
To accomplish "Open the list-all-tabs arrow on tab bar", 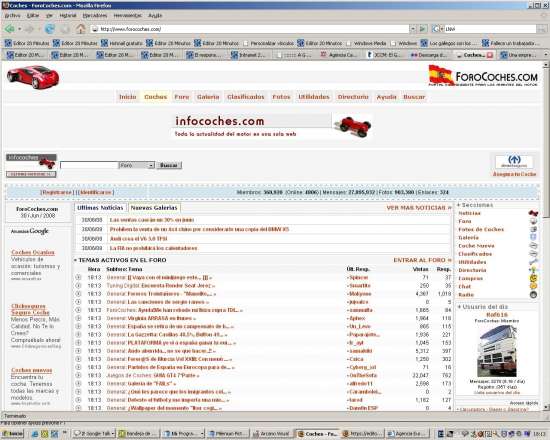I will coord(545,55).
